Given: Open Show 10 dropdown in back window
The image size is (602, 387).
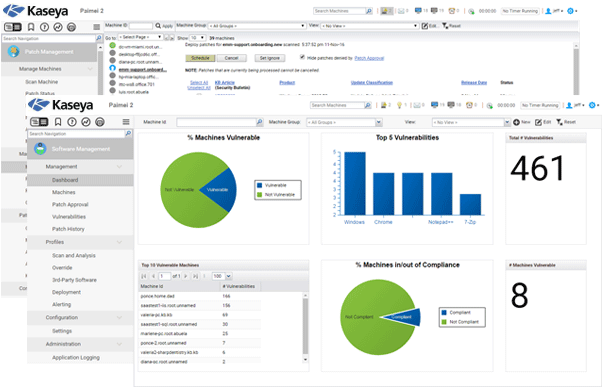Looking at the screenshot, I should coord(197,38).
